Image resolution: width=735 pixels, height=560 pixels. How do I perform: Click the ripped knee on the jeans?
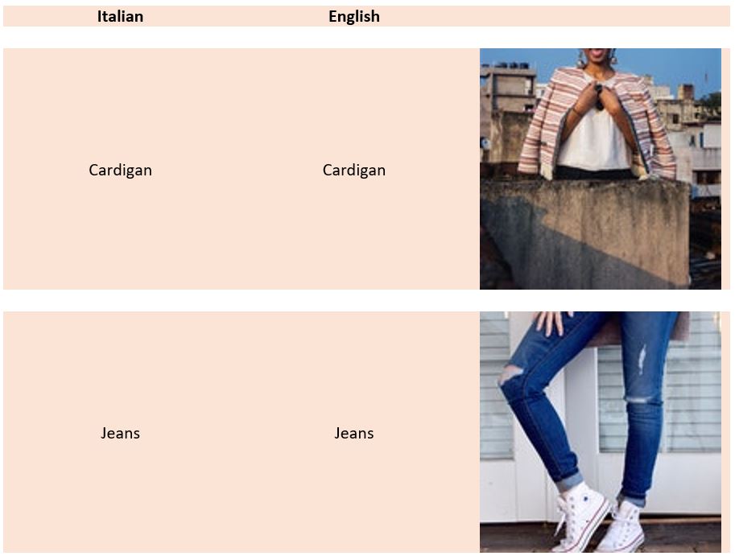(x=510, y=374)
